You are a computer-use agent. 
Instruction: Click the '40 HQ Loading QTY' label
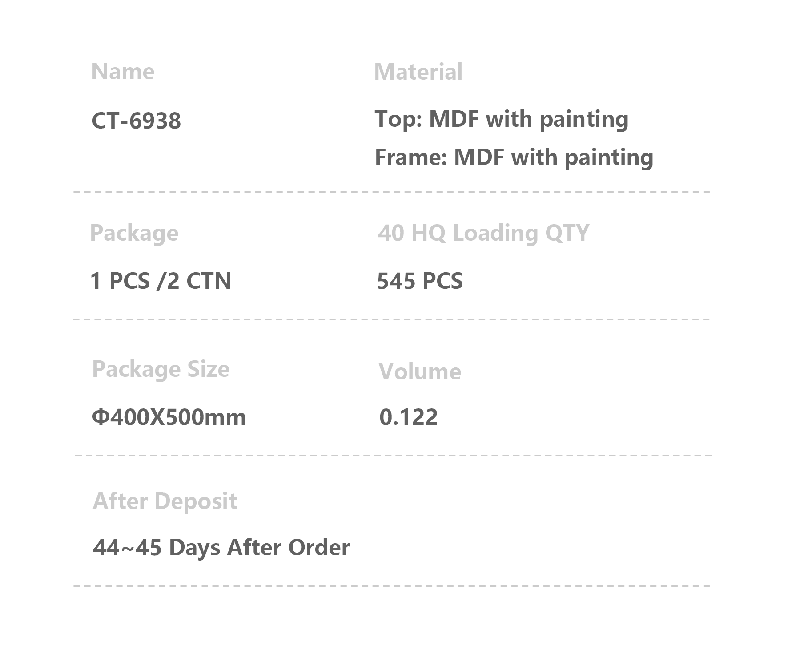click(483, 233)
